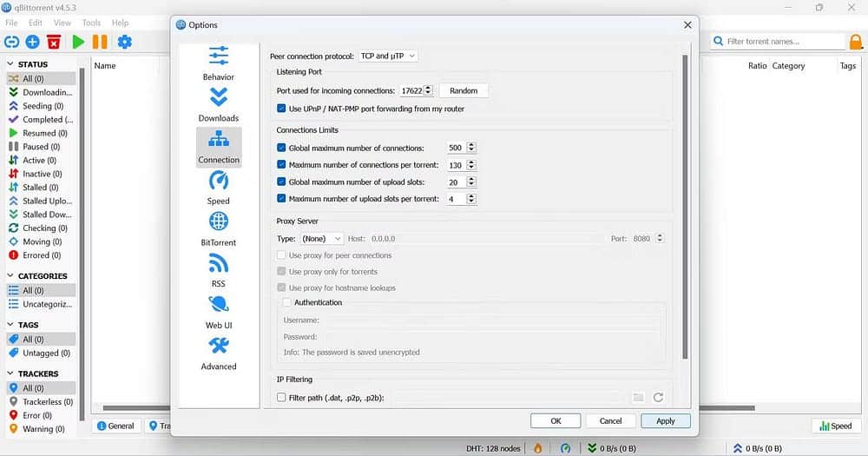
Task: Click Options pane vertical scrollbar
Action: 685,207
